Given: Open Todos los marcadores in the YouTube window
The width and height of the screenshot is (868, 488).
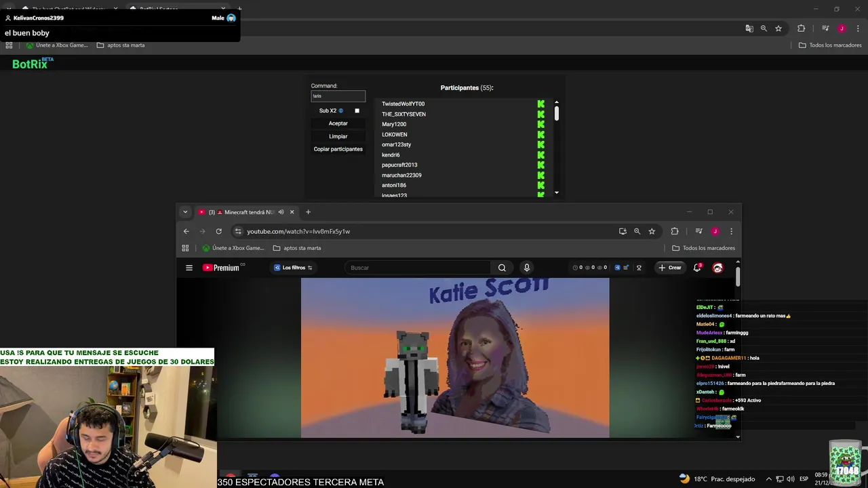Looking at the screenshot, I should (703, 248).
